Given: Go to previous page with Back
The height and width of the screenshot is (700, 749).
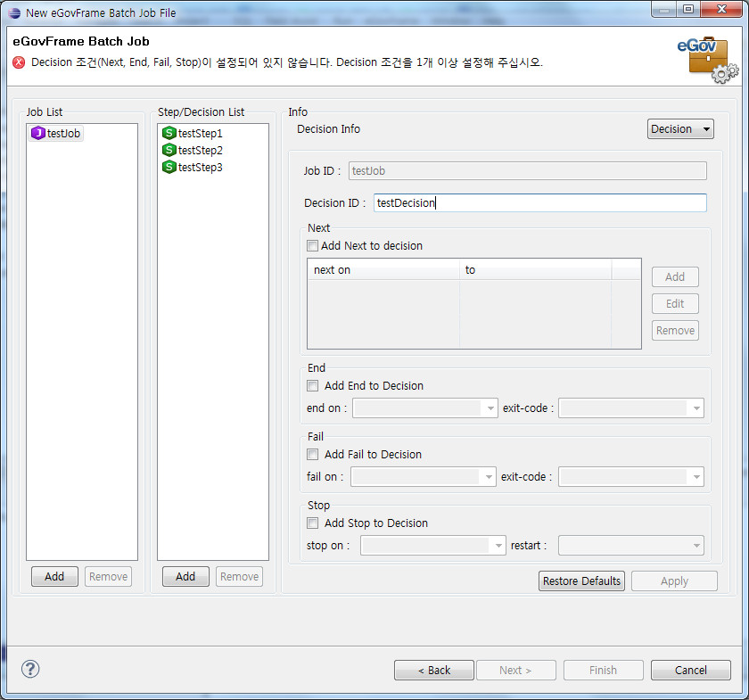Looking at the screenshot, I should pyautogui.click(x=434, y=671).
